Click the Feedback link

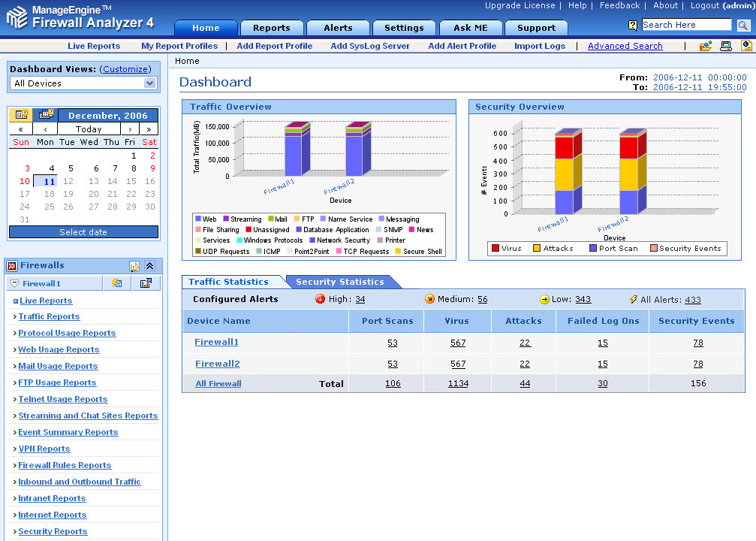tap(619, 5)
